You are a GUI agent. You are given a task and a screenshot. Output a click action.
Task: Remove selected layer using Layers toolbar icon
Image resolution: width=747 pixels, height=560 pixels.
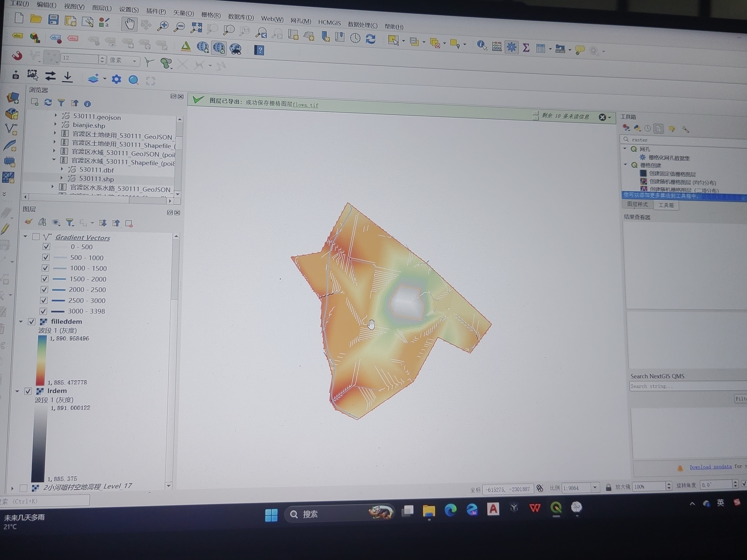(129, 223)
